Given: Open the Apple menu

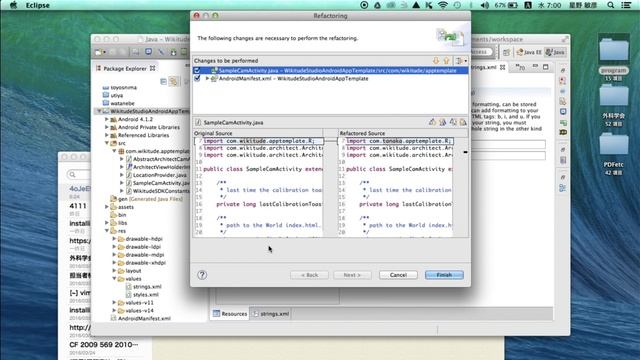Looking at the screenshot, I should 13,5.
